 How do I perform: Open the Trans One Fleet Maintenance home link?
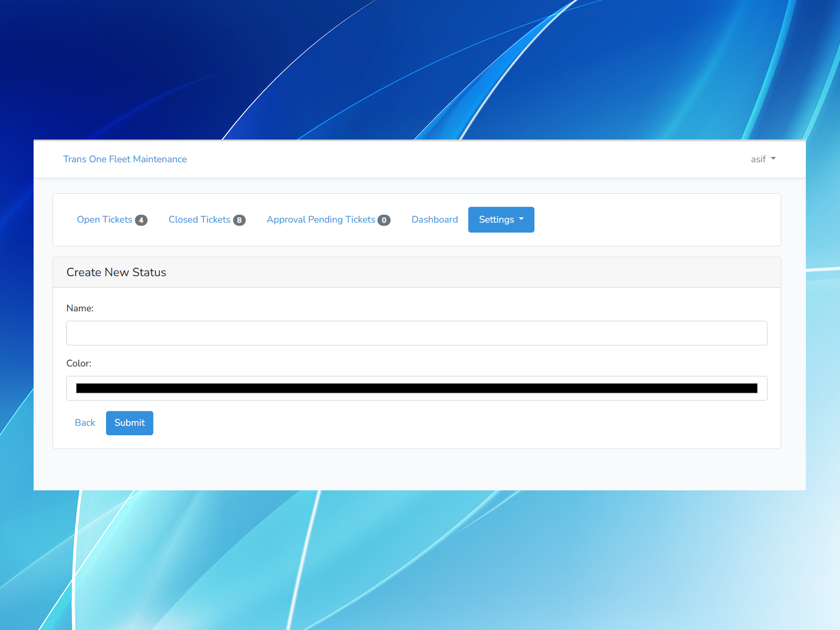(125, 159)
